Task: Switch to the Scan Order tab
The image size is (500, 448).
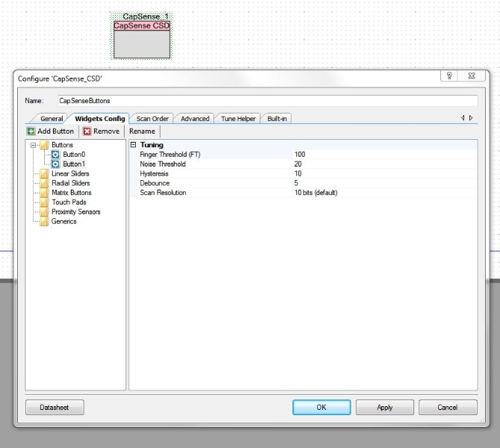Action: (152, 119)
